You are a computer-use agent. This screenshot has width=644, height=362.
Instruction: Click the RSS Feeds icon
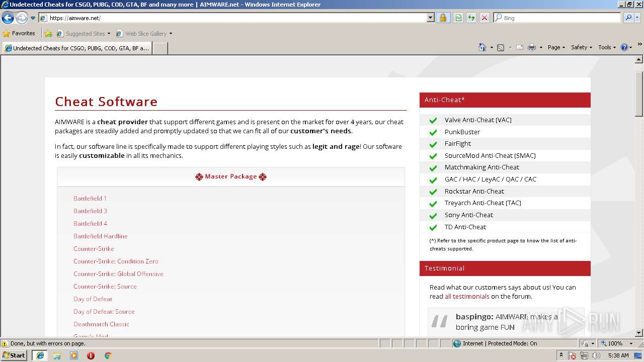(x=501, y=47)
